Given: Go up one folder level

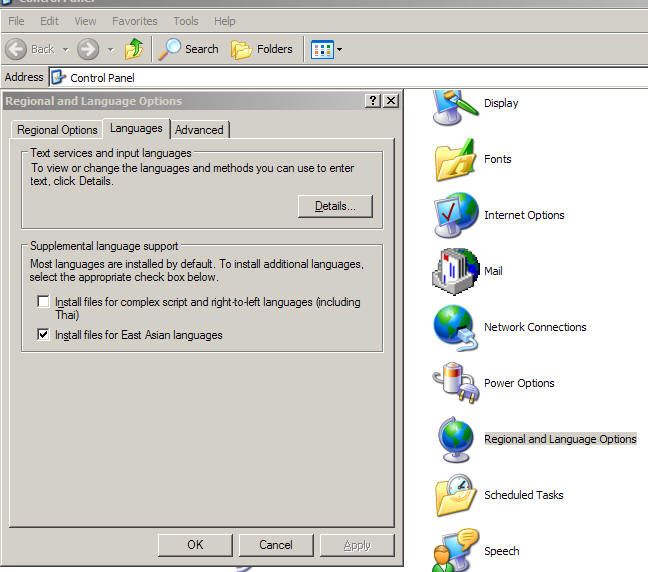Looking at the screenshot, I should (134, 49).
